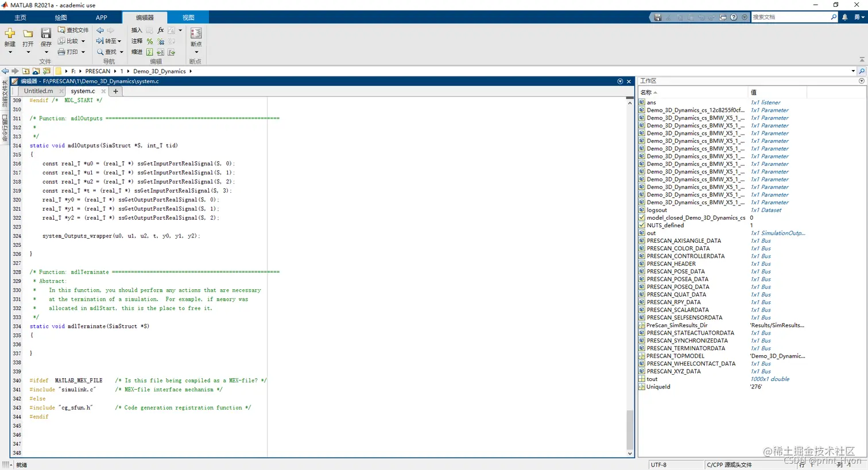Screen dimensions: 868x470
Task: Expand the Save (保存) dropdown arrow
Action: (x=46, y=52)
